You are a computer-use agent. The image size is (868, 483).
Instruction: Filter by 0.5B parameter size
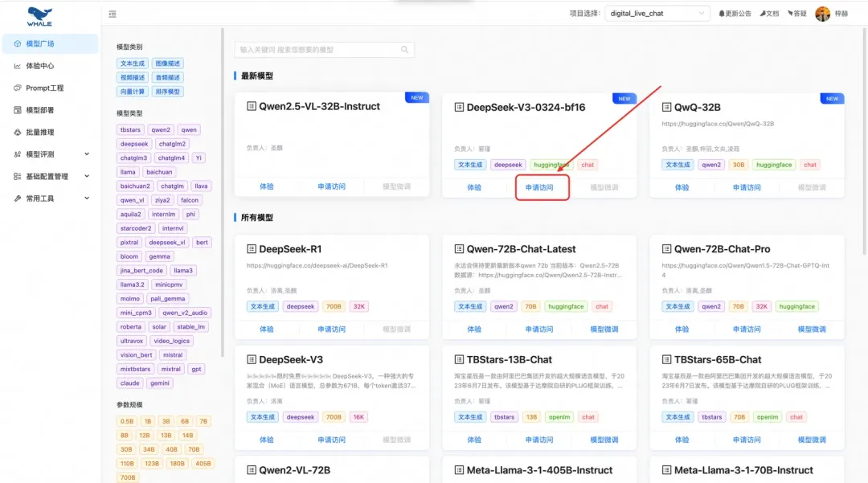coord(127,422)
